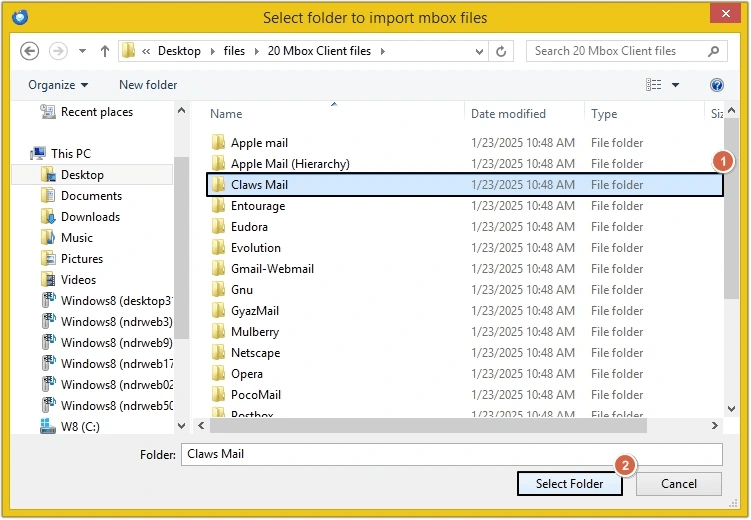Sort by the Type column header
Screen dimensions: 751x520
click(x=604, y=114)
